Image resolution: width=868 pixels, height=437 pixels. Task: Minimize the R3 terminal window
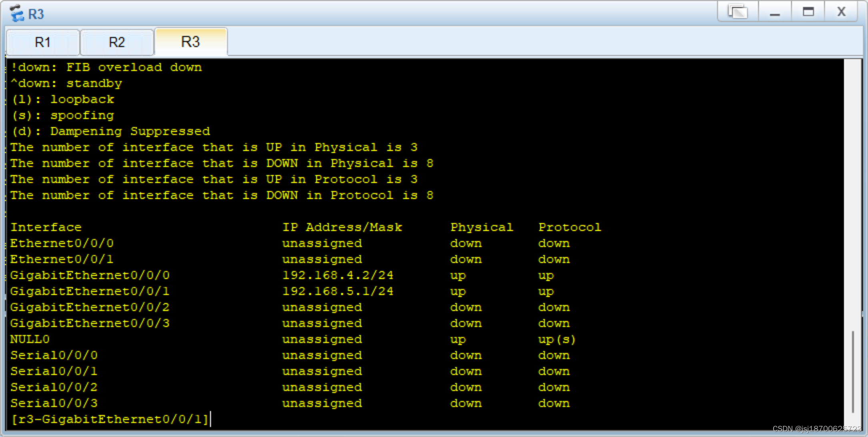pos(775,12)
